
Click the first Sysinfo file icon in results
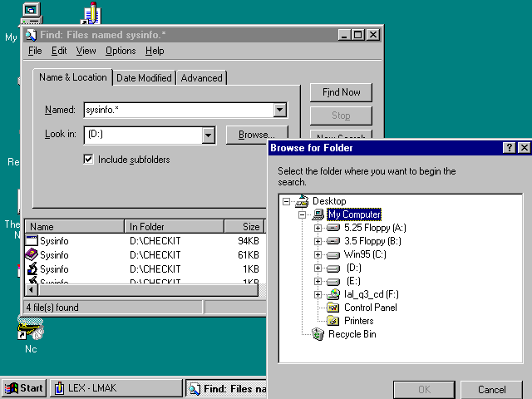coord(32,241)
